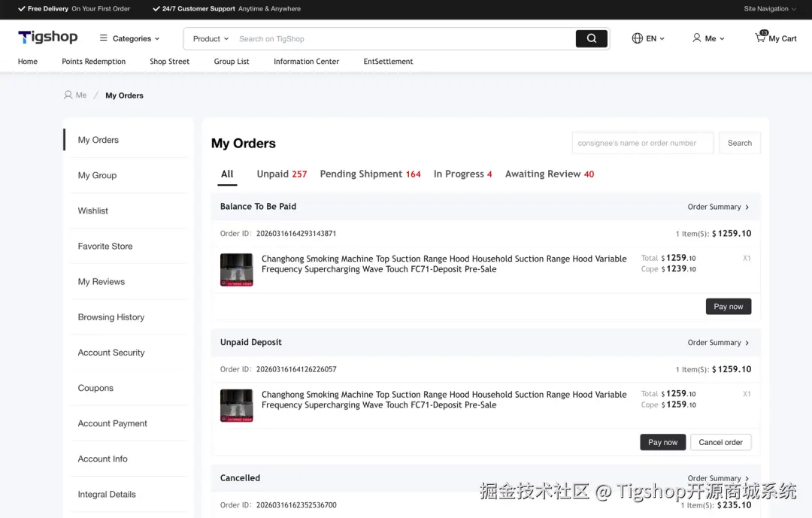This screenshot has height=518, width=812.
Task: Go to Home in navigation bar
Action: [28, 61]
